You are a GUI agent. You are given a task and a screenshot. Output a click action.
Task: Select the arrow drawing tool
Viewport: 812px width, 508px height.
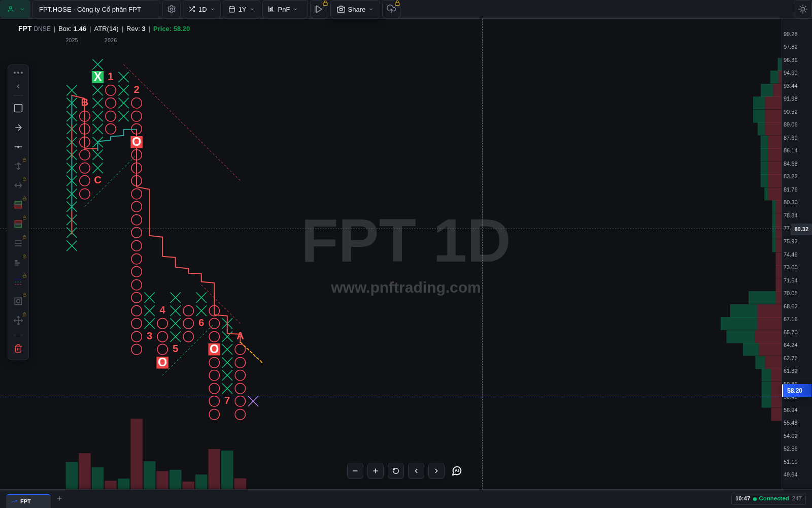click(x=18, y=128)
